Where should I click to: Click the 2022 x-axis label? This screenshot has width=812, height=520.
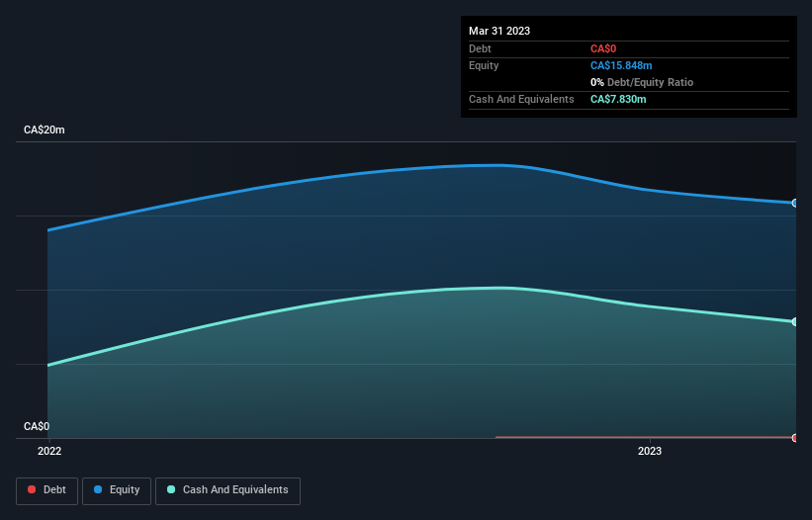(x=49, y=451)
